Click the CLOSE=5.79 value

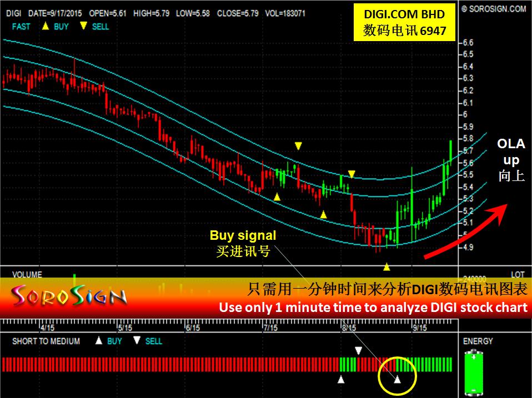coord(238,13)
